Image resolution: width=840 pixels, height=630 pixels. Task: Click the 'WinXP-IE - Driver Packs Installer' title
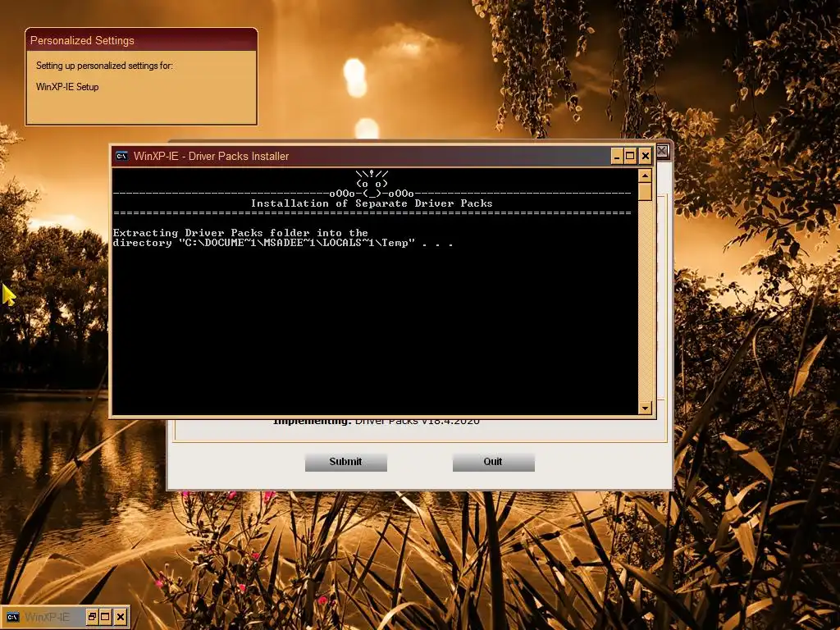(211, 156)
